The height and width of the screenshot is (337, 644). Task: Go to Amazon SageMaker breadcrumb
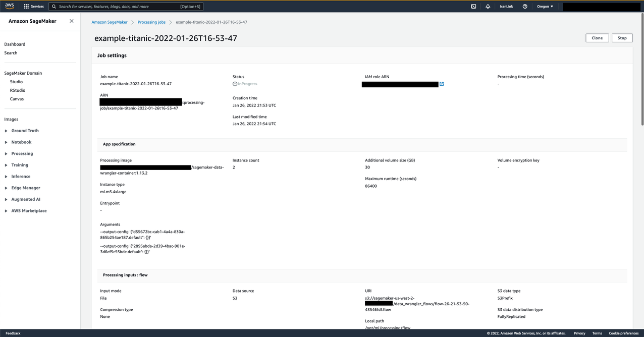[110, 22]
